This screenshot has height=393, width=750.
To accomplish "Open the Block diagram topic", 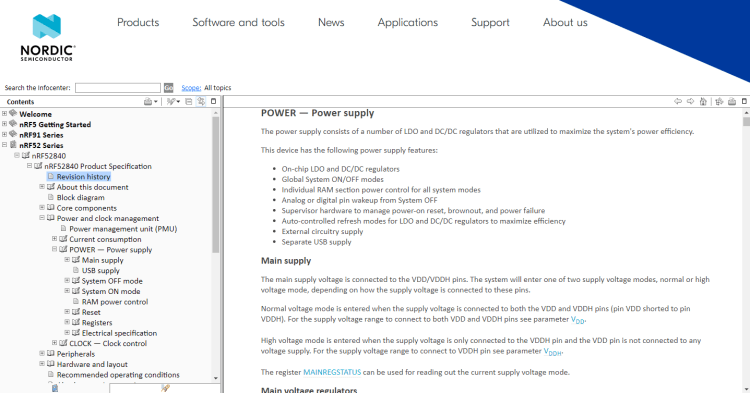I will click(x=80, y=197).
